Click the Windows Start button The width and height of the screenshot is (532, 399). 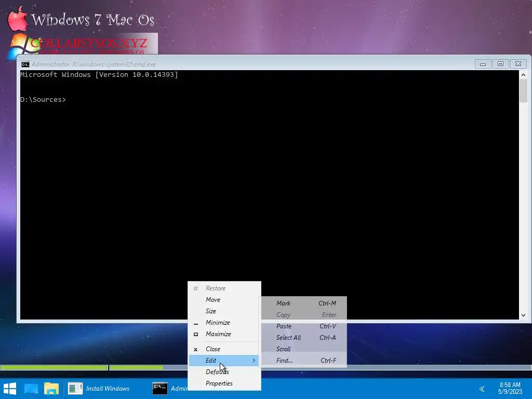10,389
